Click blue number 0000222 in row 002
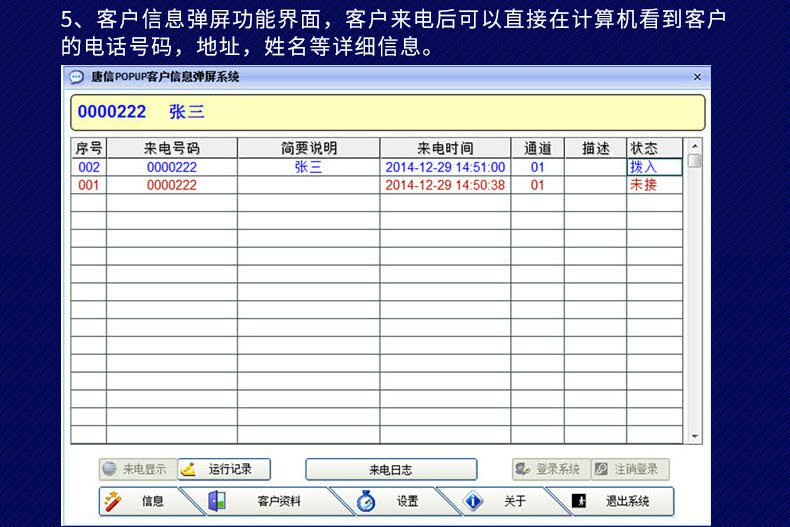 172,167
